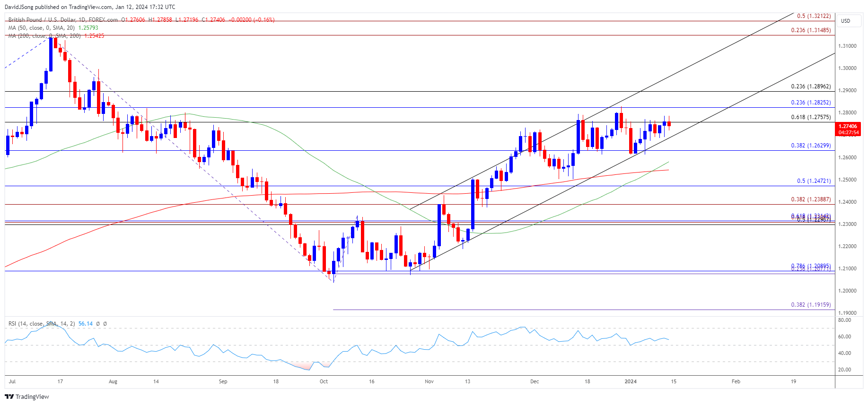Click the 1.26000 price axis label
The width and height of the screenshot is (868, 405).
click(847, 157)
